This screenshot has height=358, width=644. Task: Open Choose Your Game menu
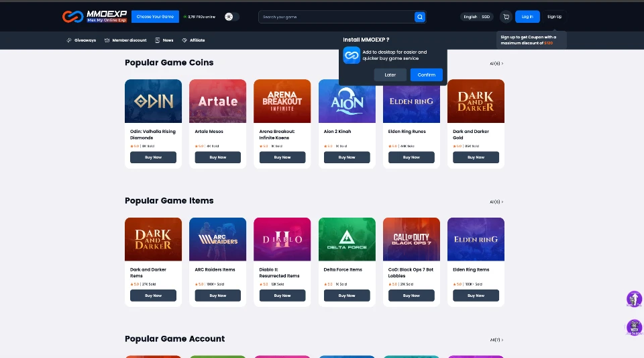[155, 17]
